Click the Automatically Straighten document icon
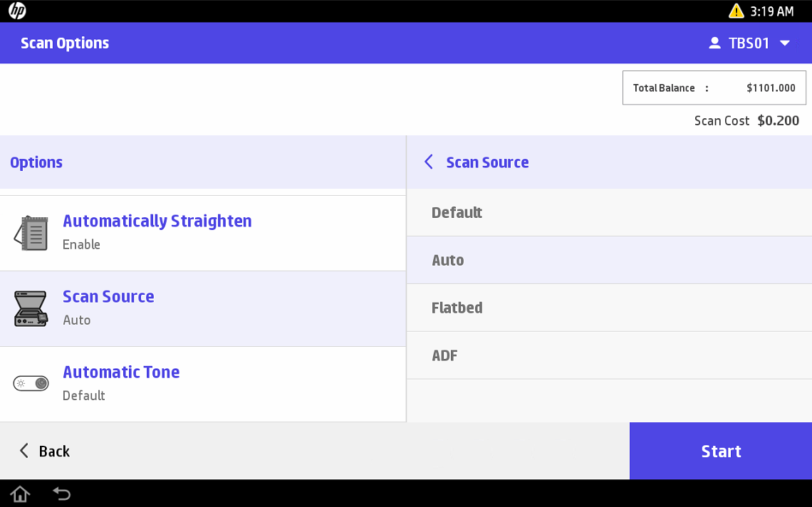Screen dimensions: 812x507 [x=31, y=233]
